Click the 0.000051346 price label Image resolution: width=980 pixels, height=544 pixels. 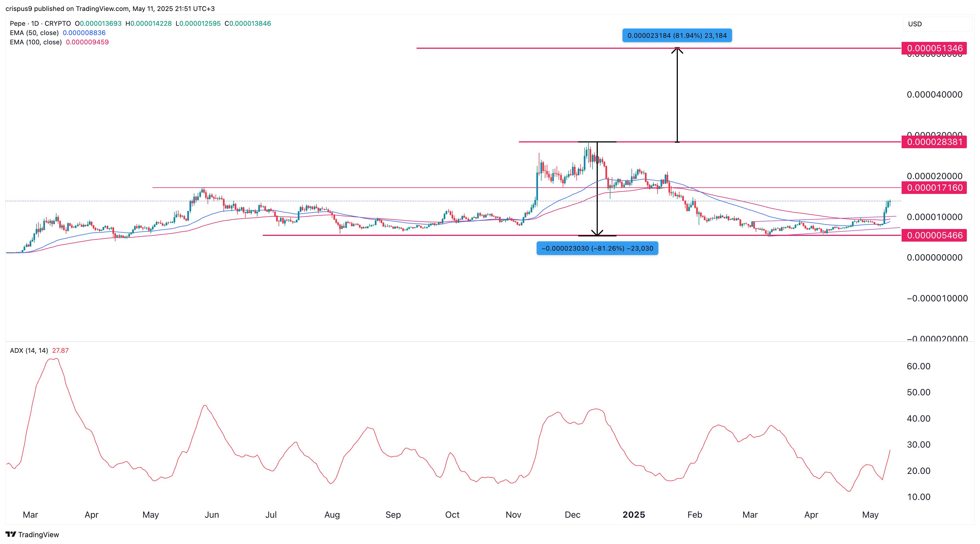934,48
